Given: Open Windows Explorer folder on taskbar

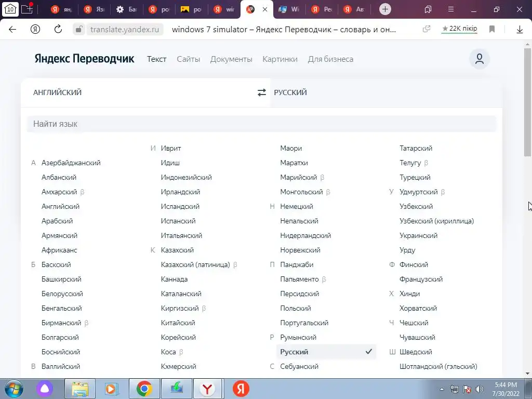Looking at the screenshot, I should (x=80, y=389).
